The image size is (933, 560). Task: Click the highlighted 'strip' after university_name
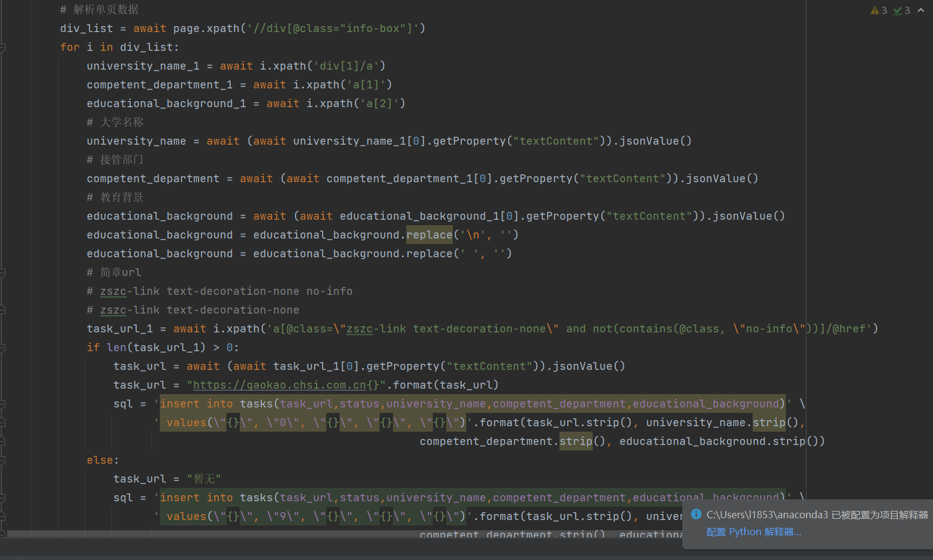pos(769,423)
